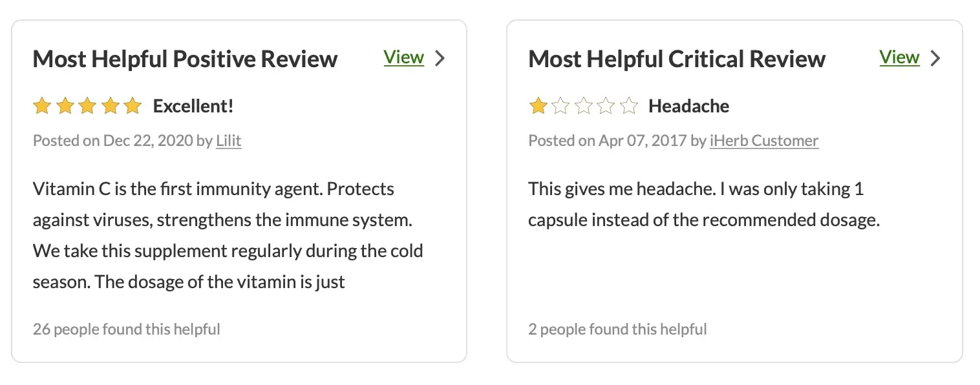
Task: Switch to the Most Helpful Positive Review card
Action: [185, 59]
